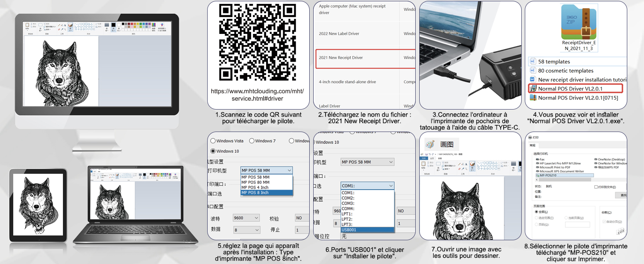644x264 pixels.
Task: Open printer type dropdown in step 5 panel
Action: (x=267, y=170)
